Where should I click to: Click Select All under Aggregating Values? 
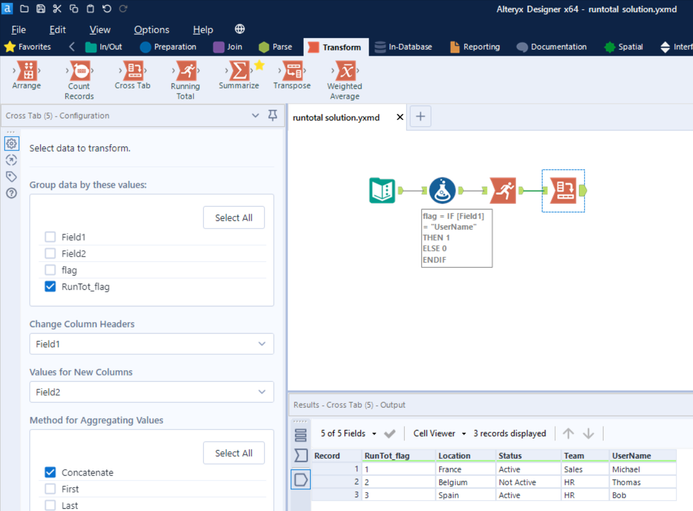pyautogui.click(x=234, y=453)
